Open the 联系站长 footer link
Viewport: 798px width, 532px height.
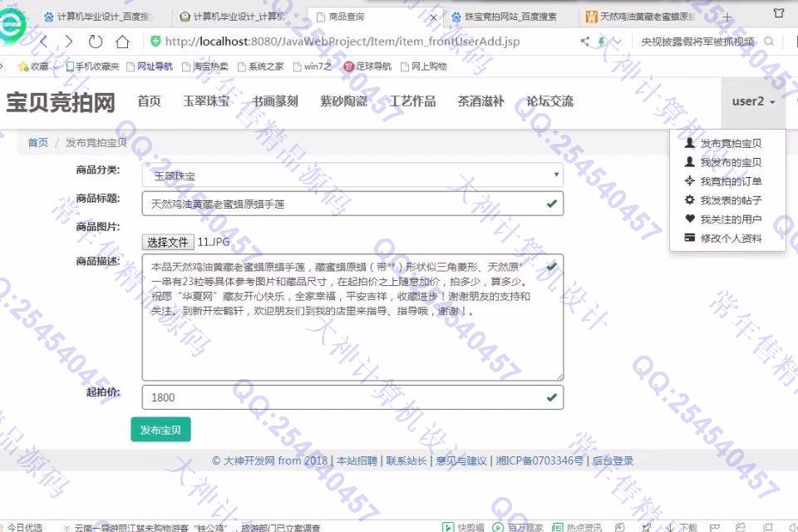[x=406, y=461]
